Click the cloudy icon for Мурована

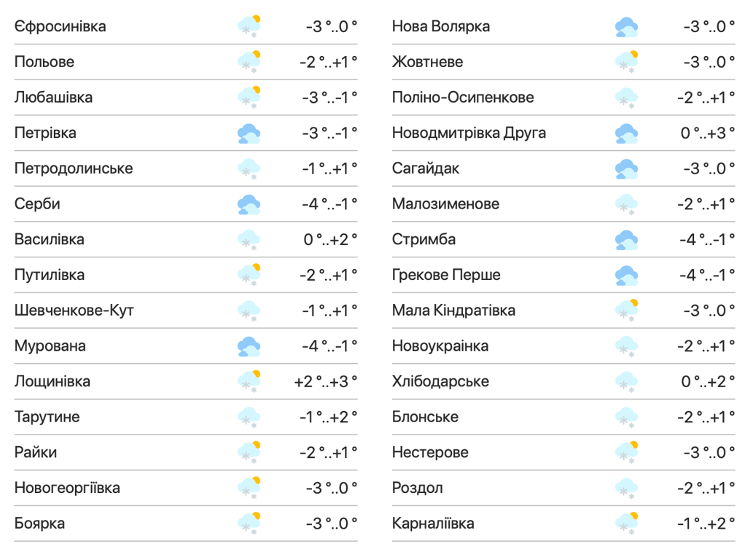[x=249, y=346]
